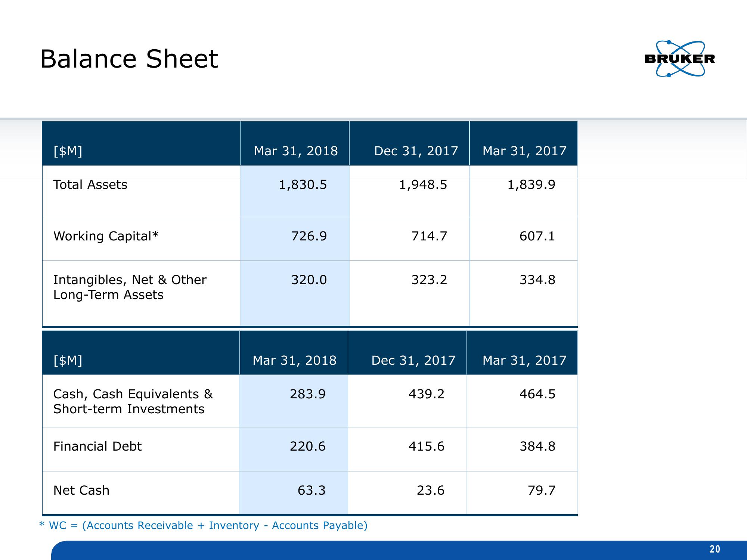Click lower table Mar 31, 2017 header

[x=524, y=361]
